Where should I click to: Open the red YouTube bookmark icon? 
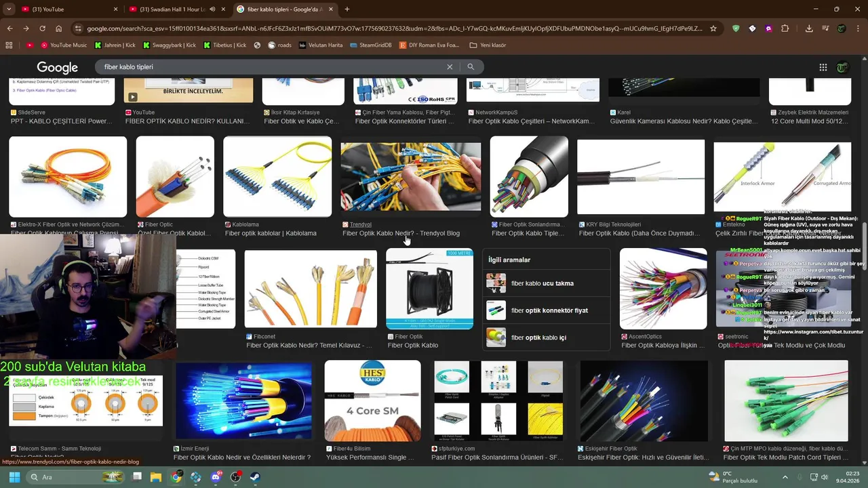pos(29,45)
